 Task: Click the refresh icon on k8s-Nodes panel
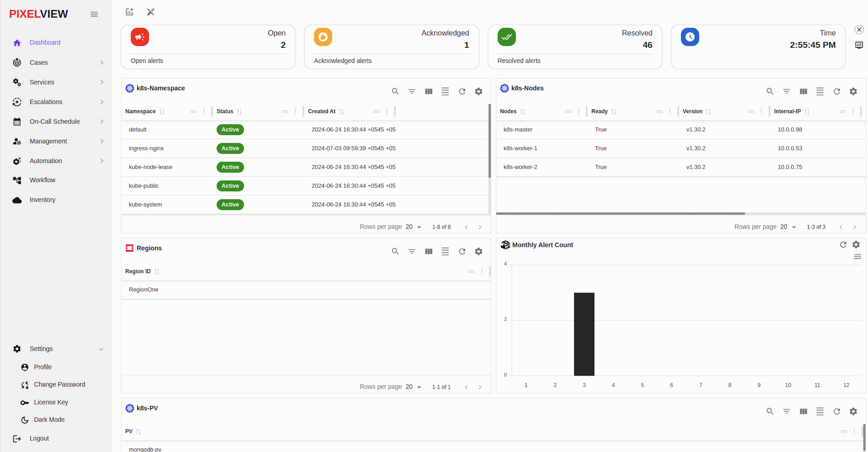coord(837,91)
